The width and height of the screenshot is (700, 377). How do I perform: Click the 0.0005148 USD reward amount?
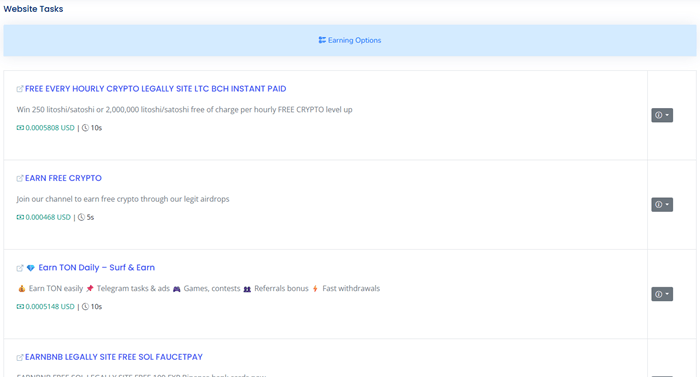click(50, 306)
